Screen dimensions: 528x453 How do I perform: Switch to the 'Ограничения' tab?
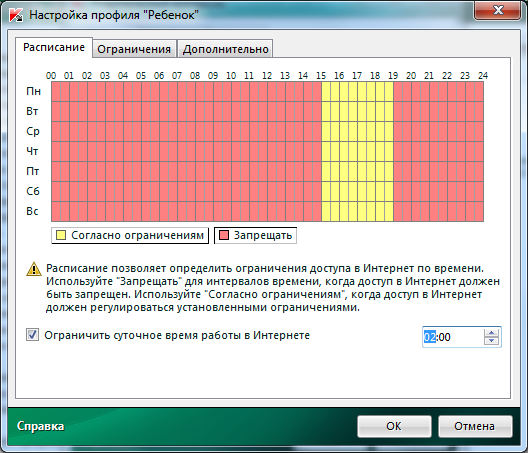[x=134, y=49]
